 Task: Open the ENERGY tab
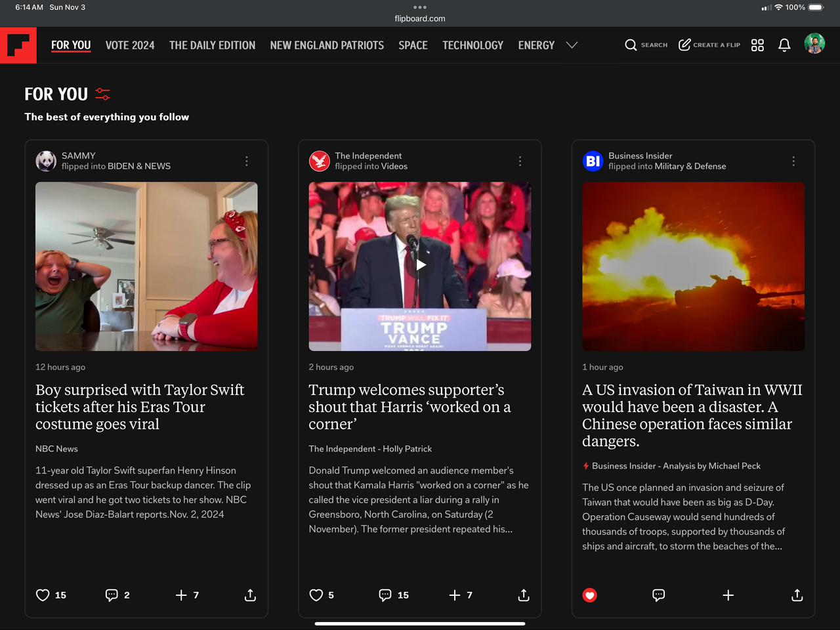pos(536,45)
